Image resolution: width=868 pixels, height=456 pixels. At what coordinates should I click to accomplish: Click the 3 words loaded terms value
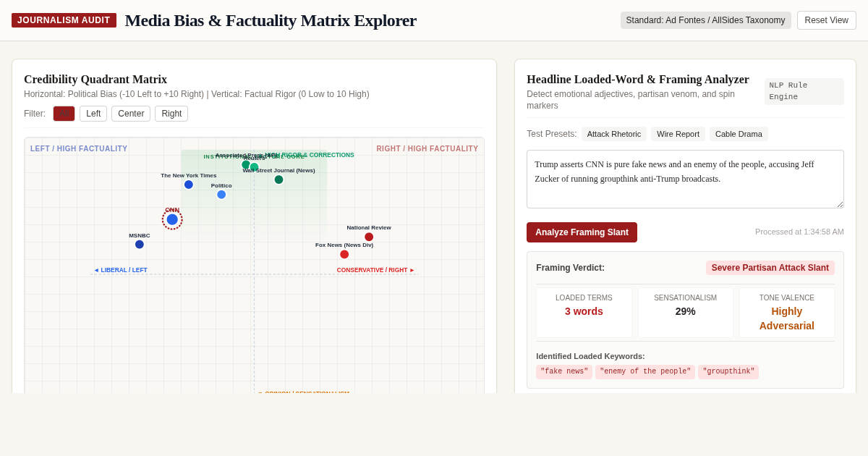click(x=584, y=311)
